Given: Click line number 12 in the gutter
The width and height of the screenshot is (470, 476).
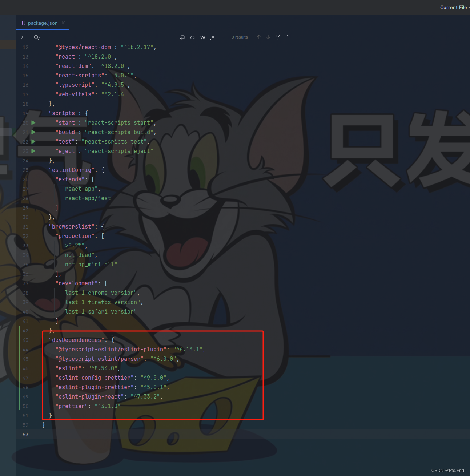Looking at the screenshot, I should tap(25, 47).
